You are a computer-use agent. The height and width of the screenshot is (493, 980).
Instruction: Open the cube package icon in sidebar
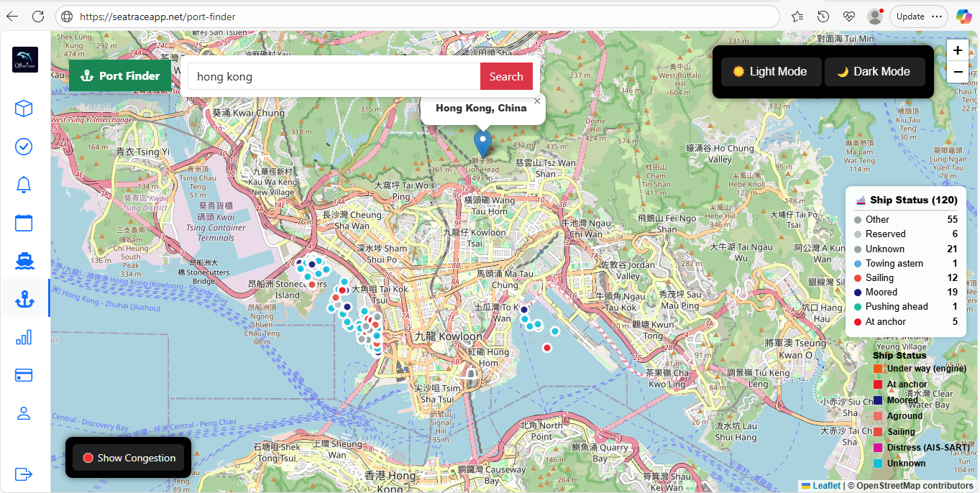coord(24,109)
